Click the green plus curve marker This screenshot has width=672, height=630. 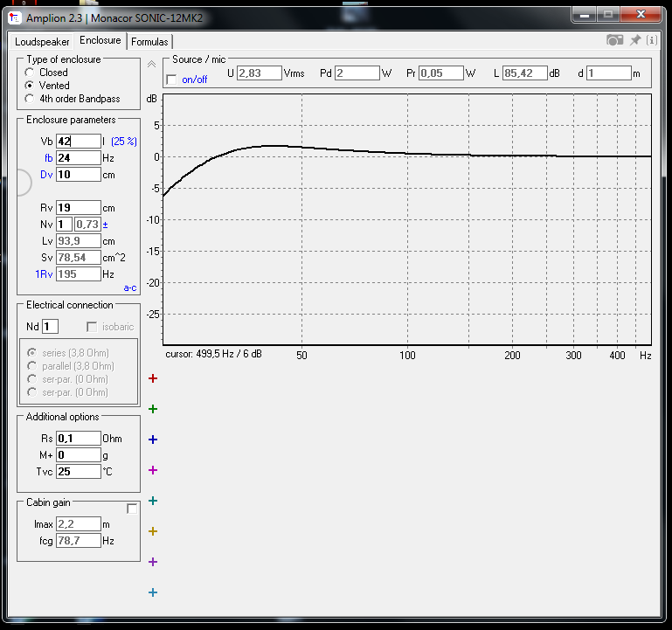(x=153, y=409)
